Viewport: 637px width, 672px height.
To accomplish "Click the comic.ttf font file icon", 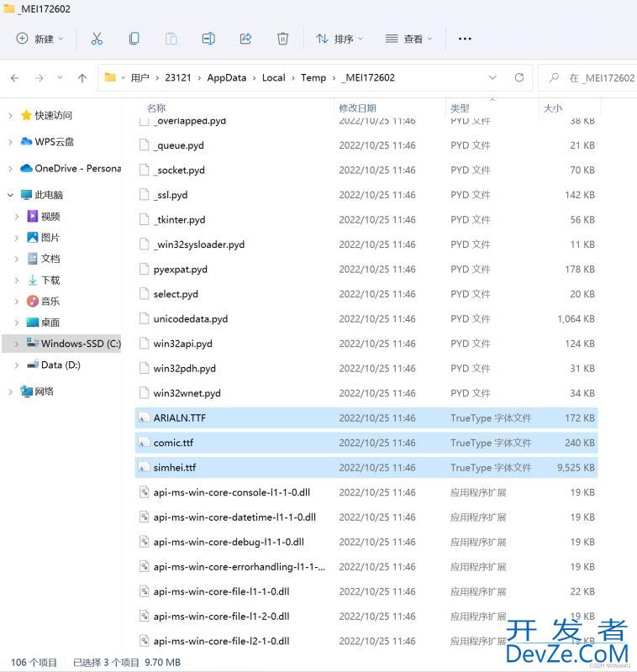I will pos(144,443).
